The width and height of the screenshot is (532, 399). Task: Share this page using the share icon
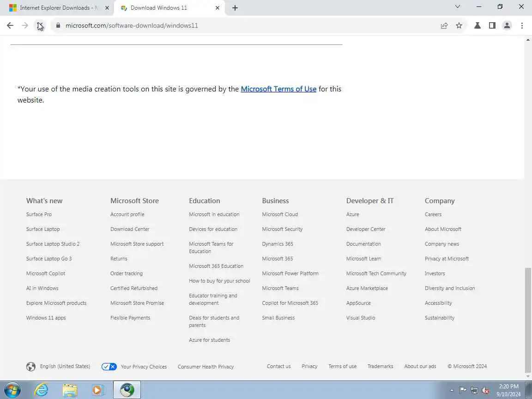click(444, 25)
